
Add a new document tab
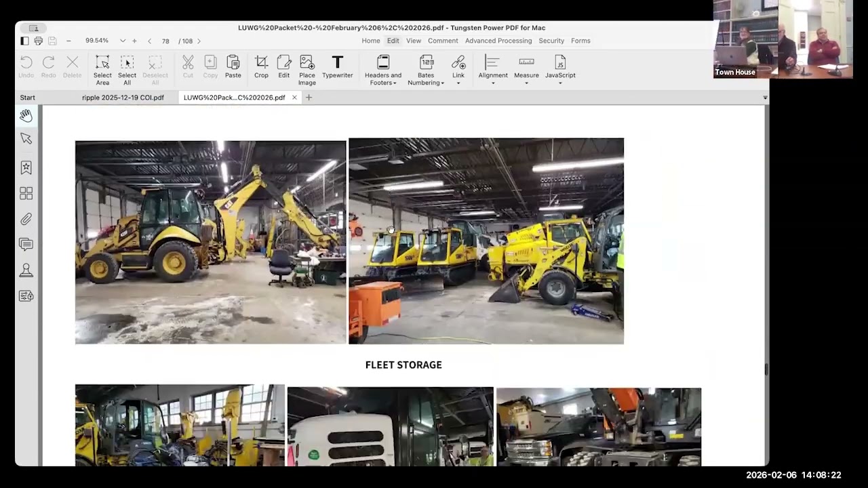pos(309,98)
